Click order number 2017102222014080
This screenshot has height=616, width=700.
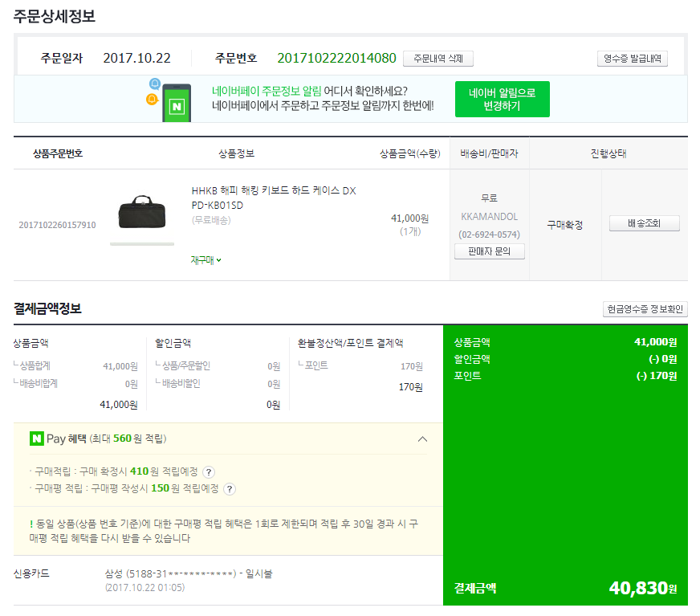336,58
